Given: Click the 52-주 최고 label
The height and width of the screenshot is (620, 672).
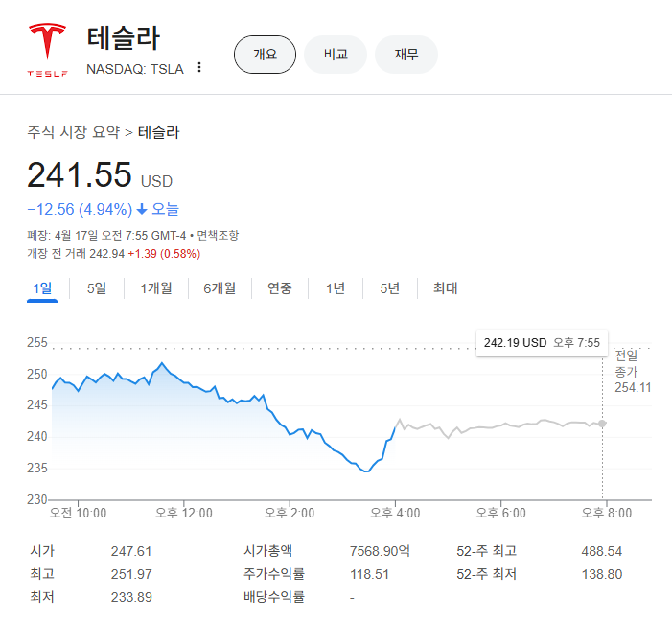Looking at the screenshot, I should coord(486,551).
